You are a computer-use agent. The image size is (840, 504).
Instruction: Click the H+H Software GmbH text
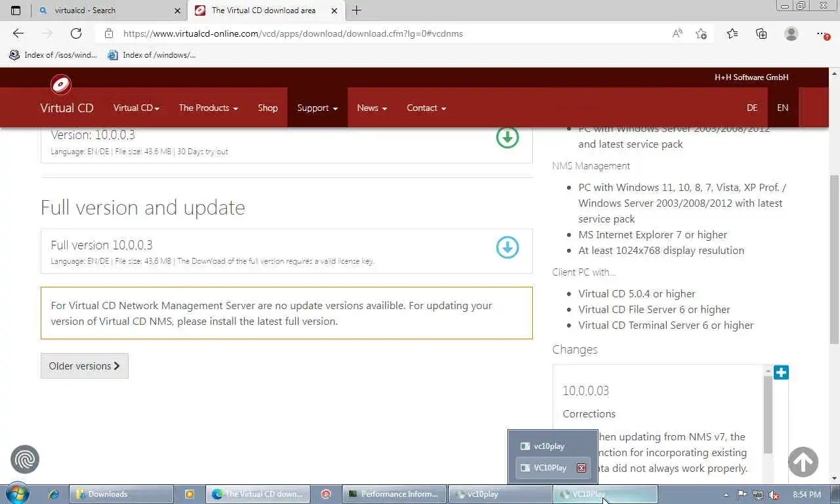pyautogui.click(x=751, y=77)
